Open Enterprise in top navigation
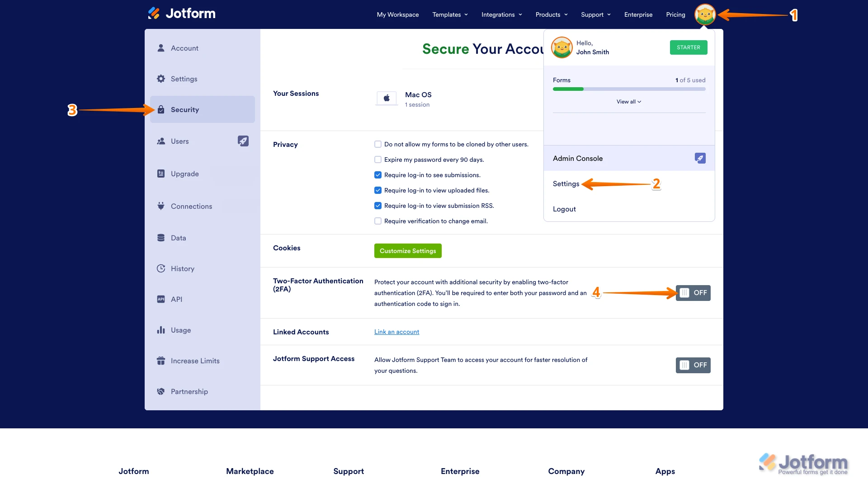This screenshot has height=488, width=868. coord(638,14)
